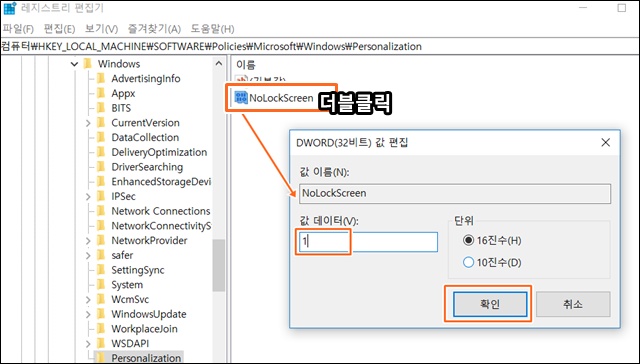Image resolution: width=640 pixels, height=364 pixels.
Task: Minimize the Registry Editor window
Action: point(582,8)
